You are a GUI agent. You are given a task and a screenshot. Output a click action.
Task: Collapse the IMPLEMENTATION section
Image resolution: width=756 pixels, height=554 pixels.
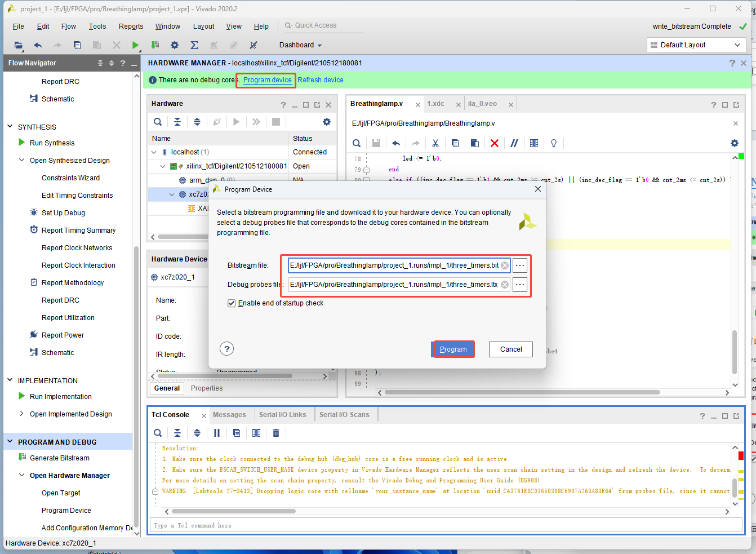10,380
